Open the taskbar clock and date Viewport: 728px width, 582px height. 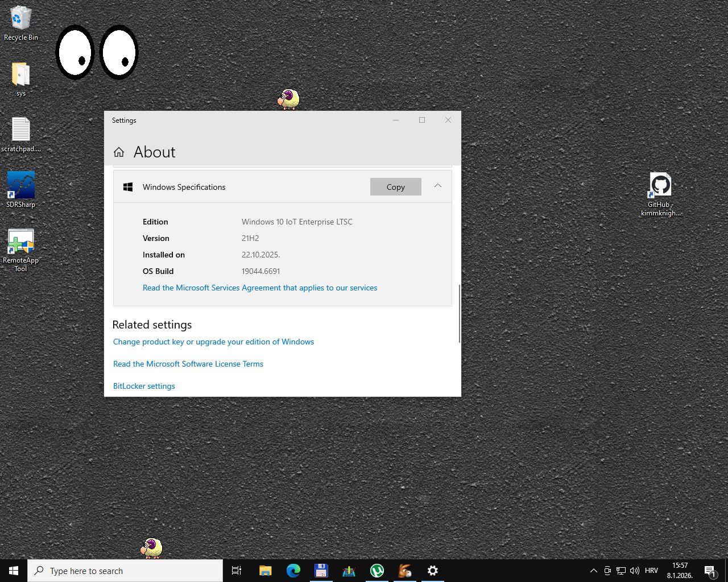[680, 571]
